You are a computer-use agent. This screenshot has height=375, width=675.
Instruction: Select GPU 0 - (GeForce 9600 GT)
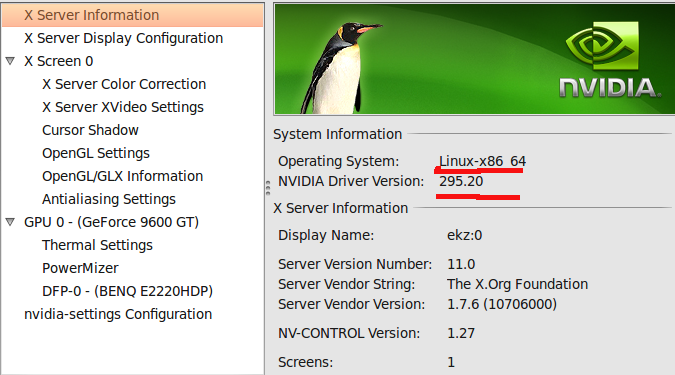[111, 222]
